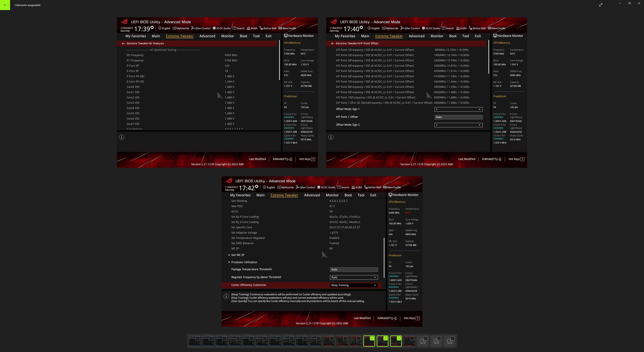The image size is (644, 352).
Task: Click the info icon in the 17:39 BIOS
Action: point(121,137)
